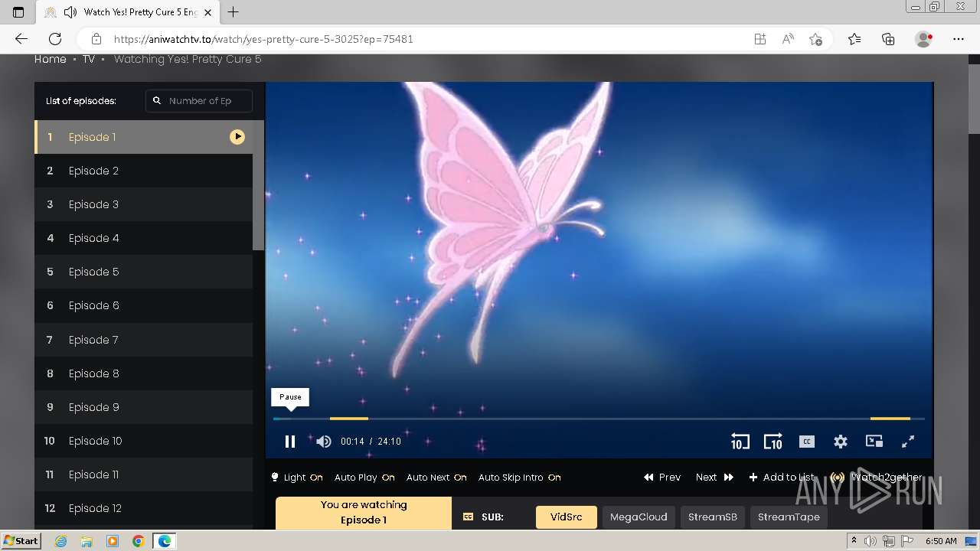Open new browser tab

pos(234,12)
